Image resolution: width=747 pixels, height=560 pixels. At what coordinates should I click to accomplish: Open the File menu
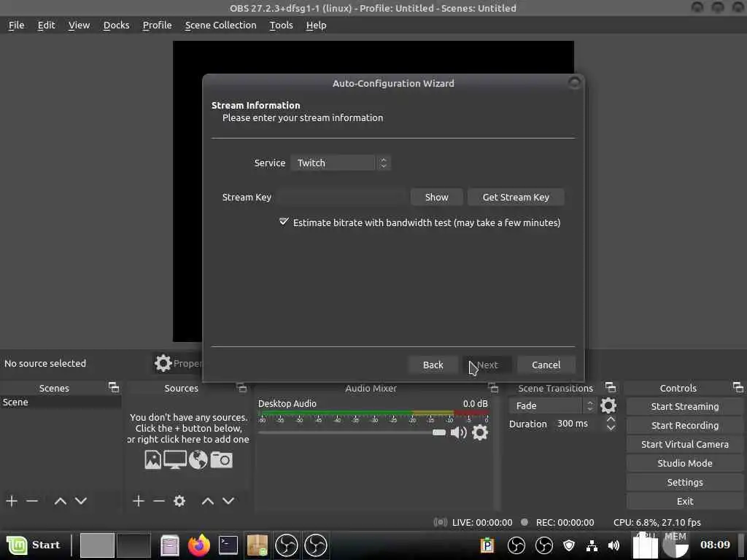coord(16,26)
